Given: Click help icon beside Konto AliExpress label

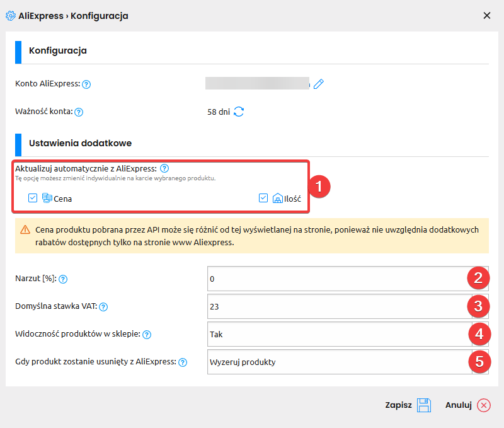Looking at the screenshot, I should (87, 84).
